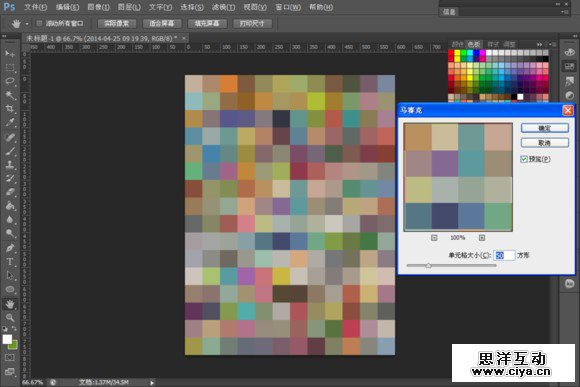
Task: Open the 图像(I) menu
Action: [98, 7]
